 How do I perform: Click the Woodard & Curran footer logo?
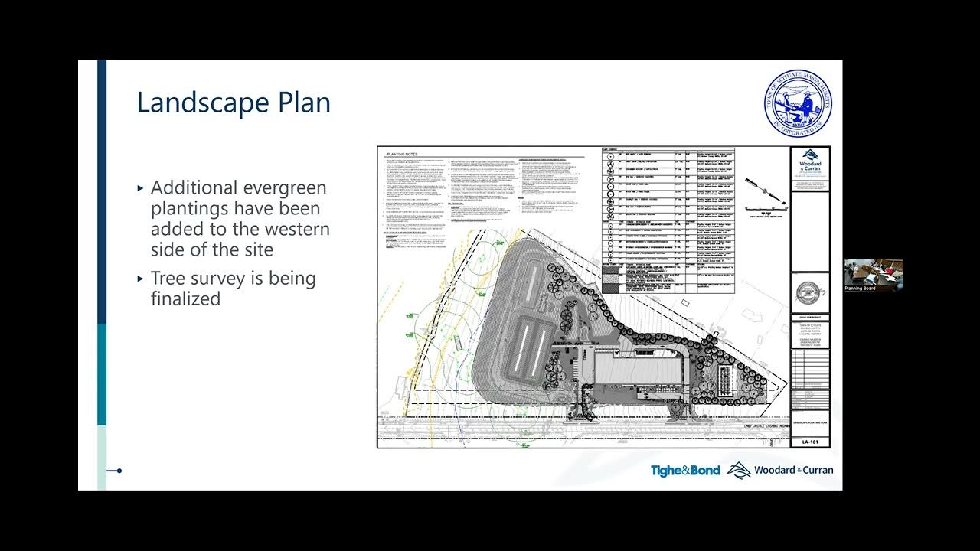pos(780,469)
